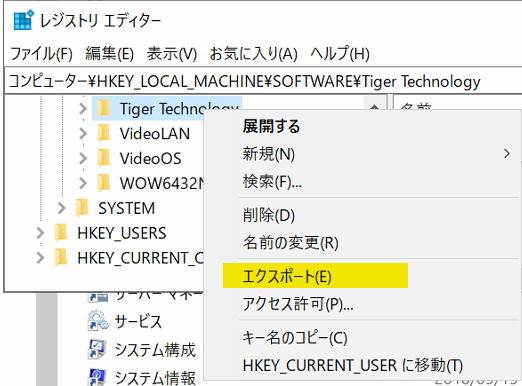Image resolution: width=522 pixels, height=386 pixels.
Task: Click the Tiger Technology folder icon
Action: pyautogui.click(x=104, y=108)
